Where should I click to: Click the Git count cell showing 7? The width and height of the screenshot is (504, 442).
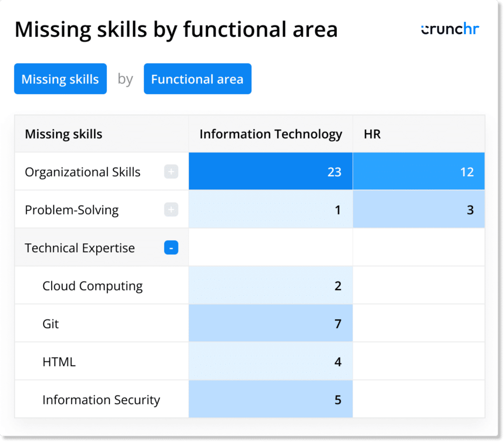tap(270, 324)
